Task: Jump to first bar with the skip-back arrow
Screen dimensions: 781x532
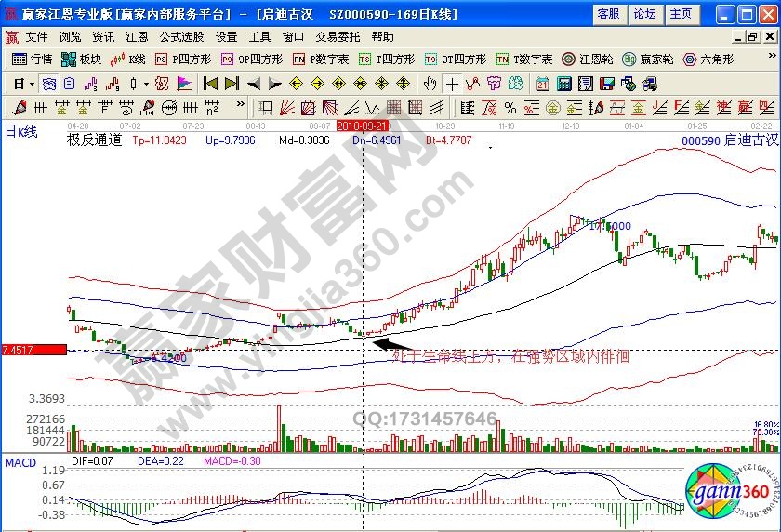Action: (x=210, y=84)
